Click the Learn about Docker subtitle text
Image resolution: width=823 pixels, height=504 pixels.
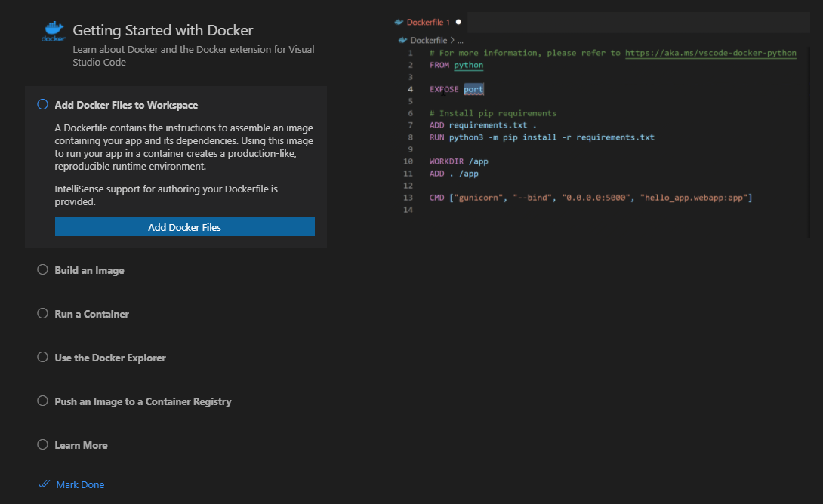tap(193, 56)
